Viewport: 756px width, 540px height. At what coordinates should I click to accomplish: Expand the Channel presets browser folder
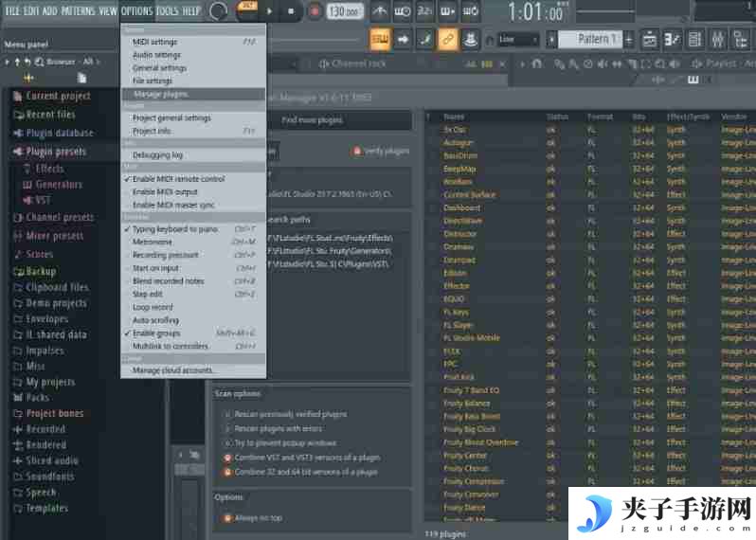coord(53,218)
